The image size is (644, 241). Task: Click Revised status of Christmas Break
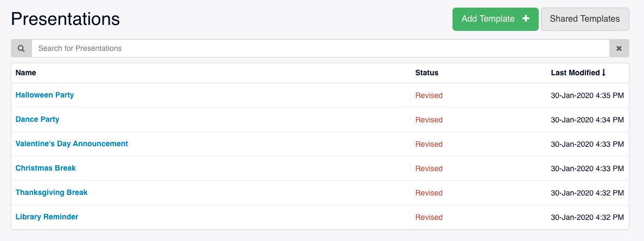coord(429,168)
